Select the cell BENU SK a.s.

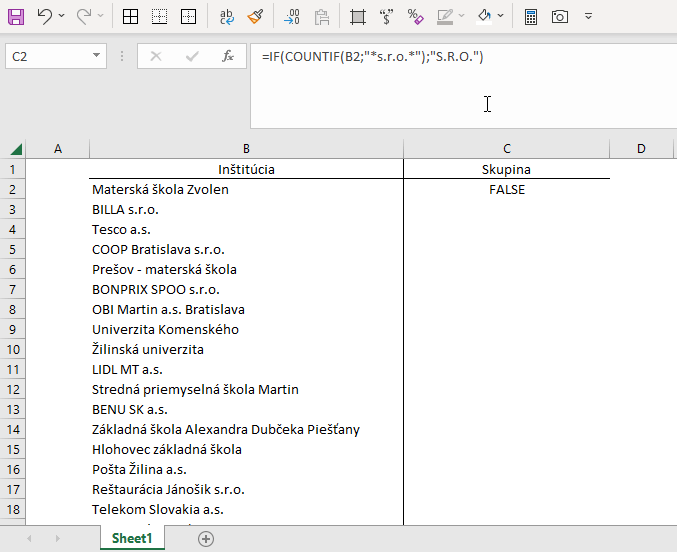coord(246,409)
